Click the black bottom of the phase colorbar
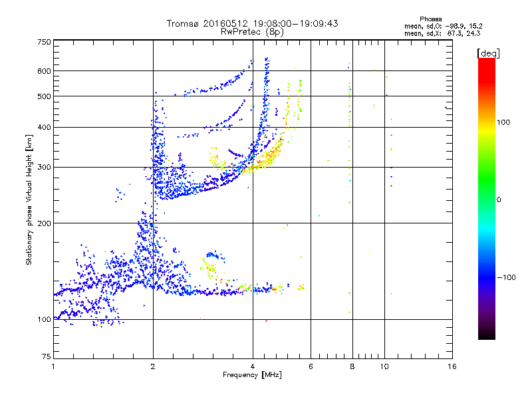This screenshot has width=532, height=399. pyautogui.click(x=487, y=335)
